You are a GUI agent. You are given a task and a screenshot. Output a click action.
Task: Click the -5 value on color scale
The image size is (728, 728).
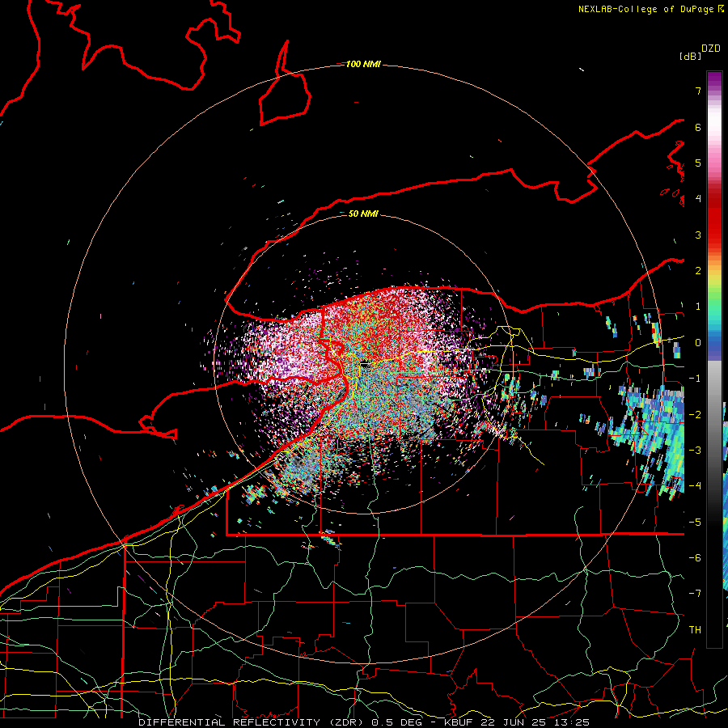tap(695, 523)
